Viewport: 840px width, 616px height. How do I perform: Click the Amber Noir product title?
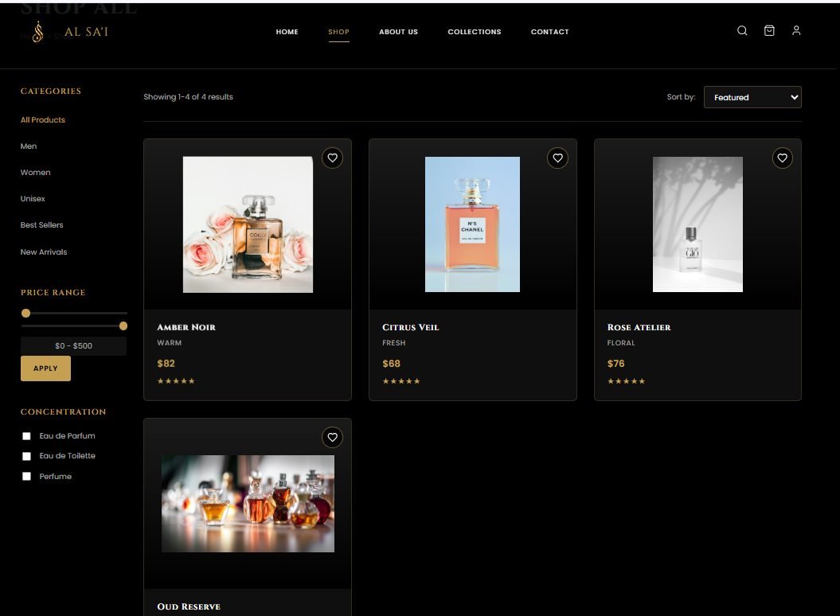[x=186, y=327]
